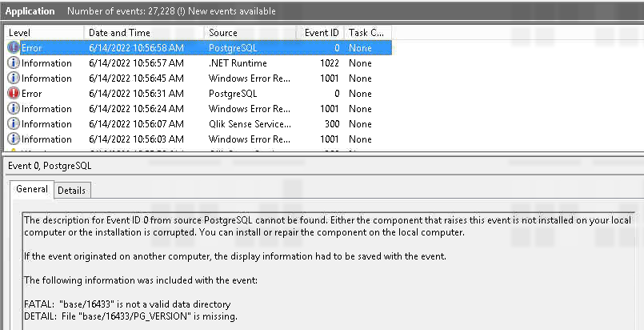
Task: Switch to the Details tab
Action: (x=71, y=190)
